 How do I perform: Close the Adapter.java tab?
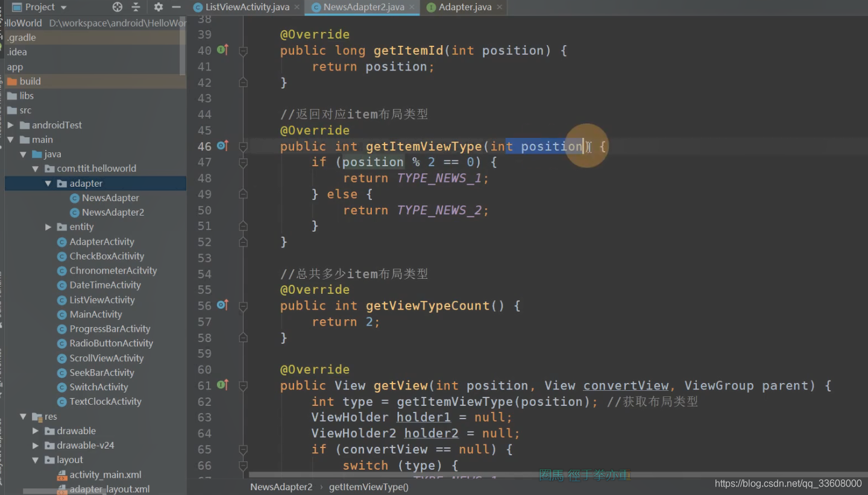[498, 7]
